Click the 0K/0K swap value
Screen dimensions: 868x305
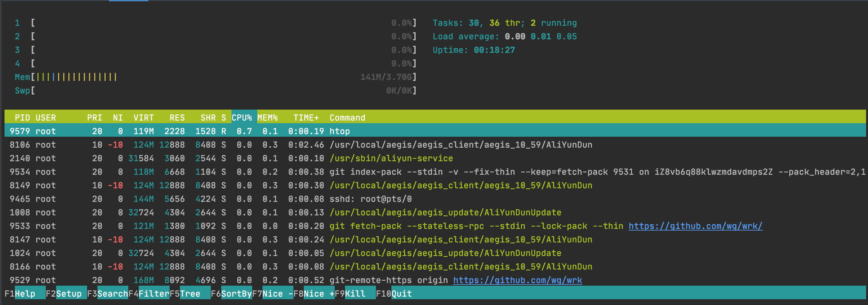click(x=399, y=90)
